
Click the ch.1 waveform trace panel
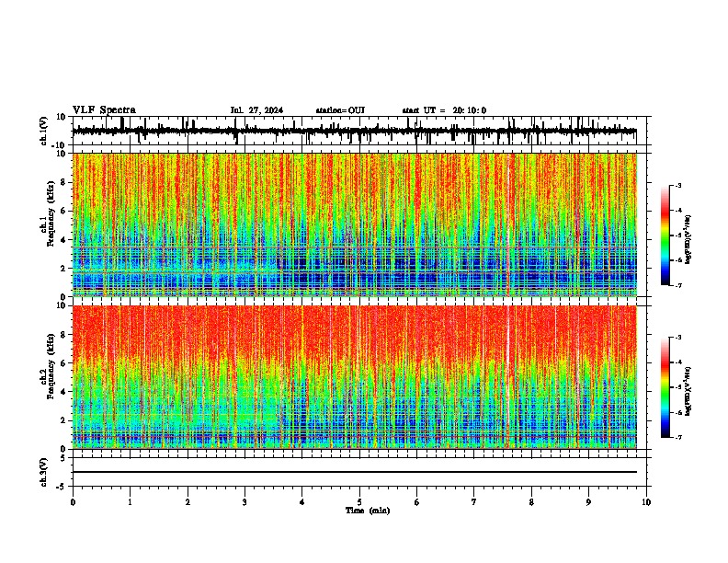[x=361, y=131]
